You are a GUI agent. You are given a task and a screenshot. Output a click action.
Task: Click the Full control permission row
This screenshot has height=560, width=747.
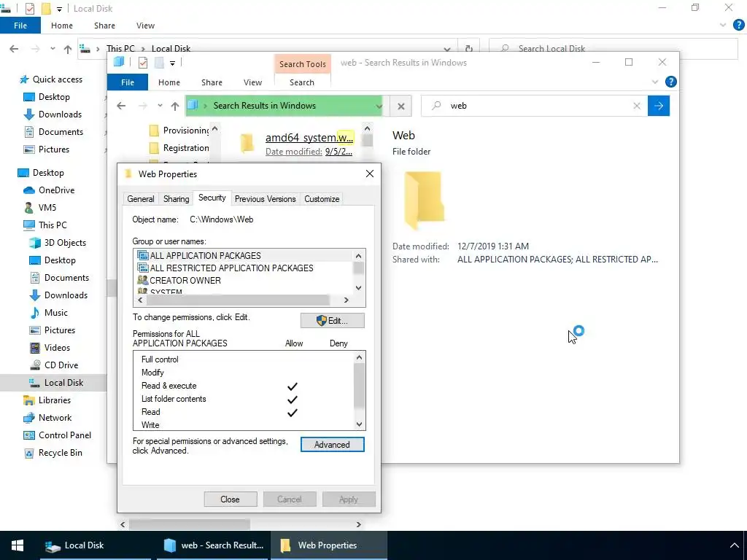click(x=244, y=359)
